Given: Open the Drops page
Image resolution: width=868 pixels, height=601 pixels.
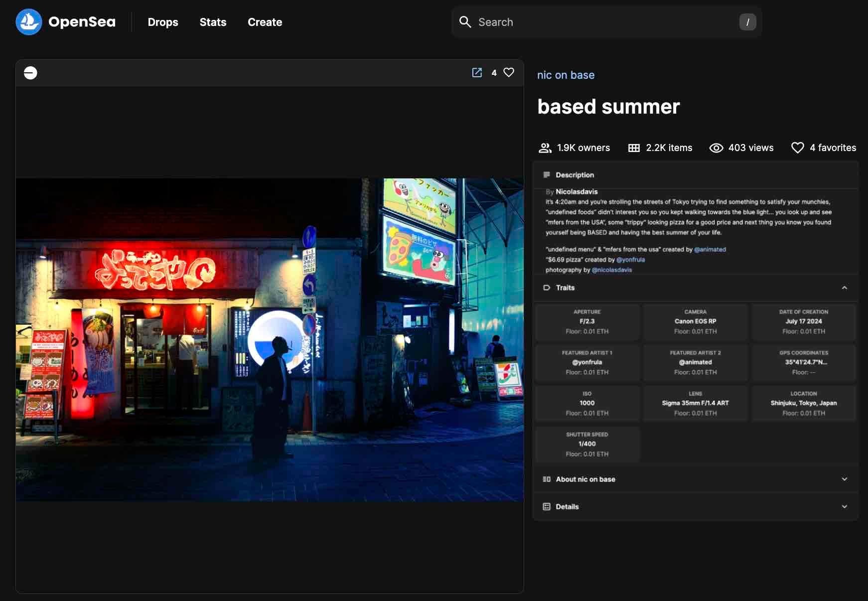Looking at the screenshot, I should [163, 22].
